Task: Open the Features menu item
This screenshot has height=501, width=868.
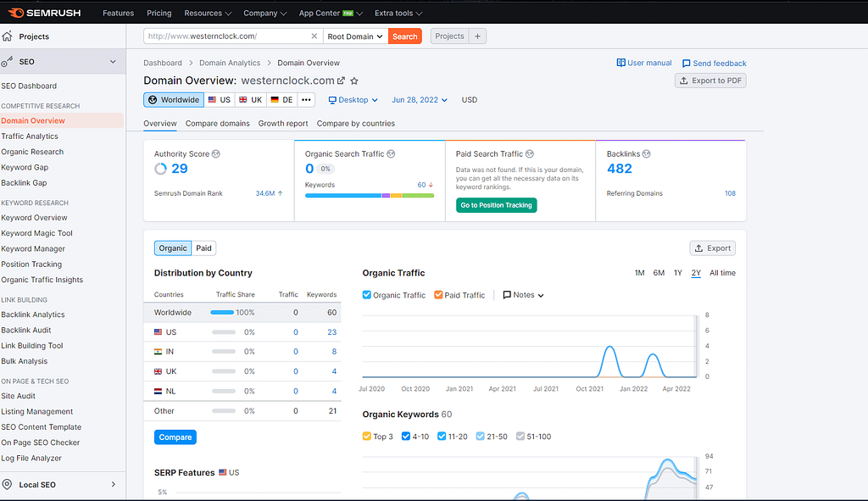Action: [119, 13]
